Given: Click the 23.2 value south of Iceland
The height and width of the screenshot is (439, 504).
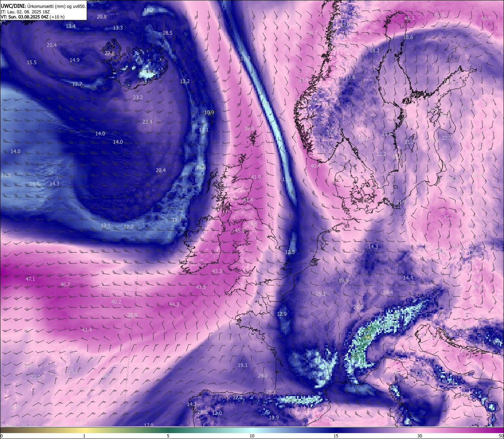Looking at the screenshot, I should pyautogui.click(x=138, y=97).
